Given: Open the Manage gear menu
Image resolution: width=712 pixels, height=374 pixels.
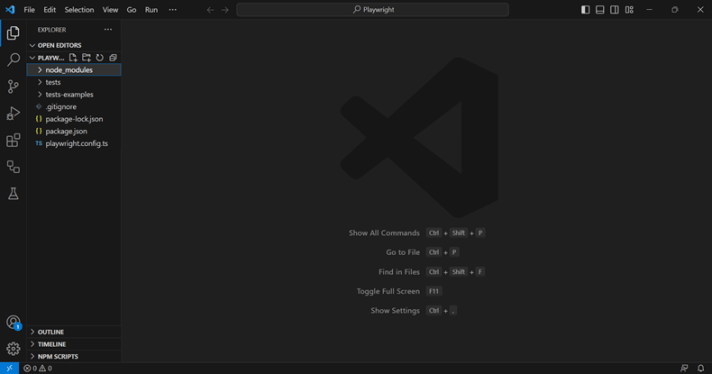Looking at the screenshot, I should pos(13,349).
